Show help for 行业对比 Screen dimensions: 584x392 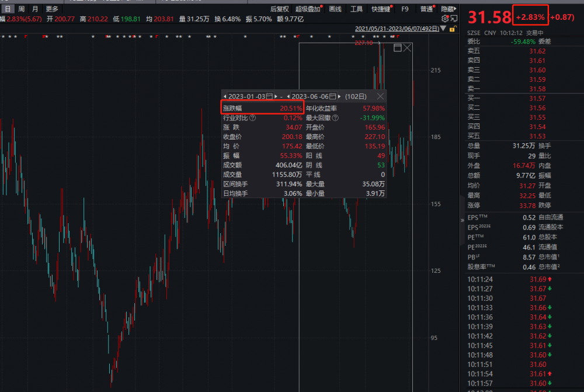click(x=252, y=118)
